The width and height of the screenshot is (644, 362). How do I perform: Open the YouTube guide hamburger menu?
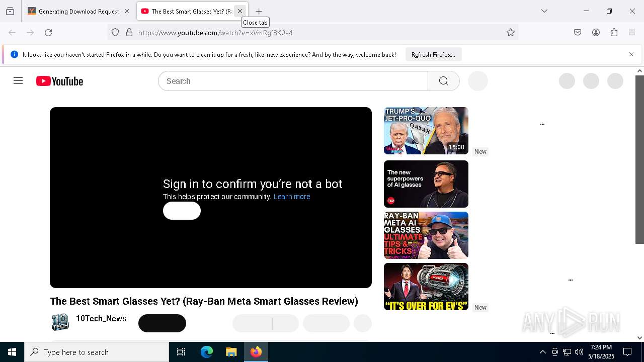pyautogui.click(x=18, y=81)
